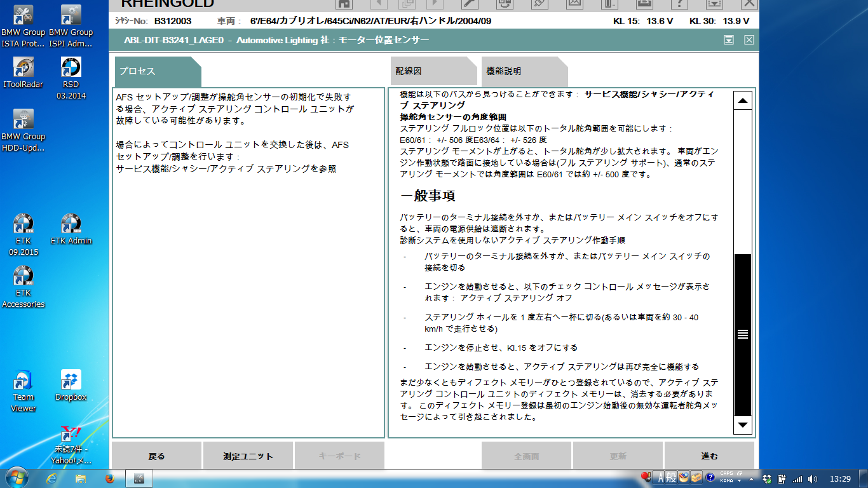Screen dimensions: 868x488
Task: Open the IME toolbox icon in language bar
Action: pos(696,477)
